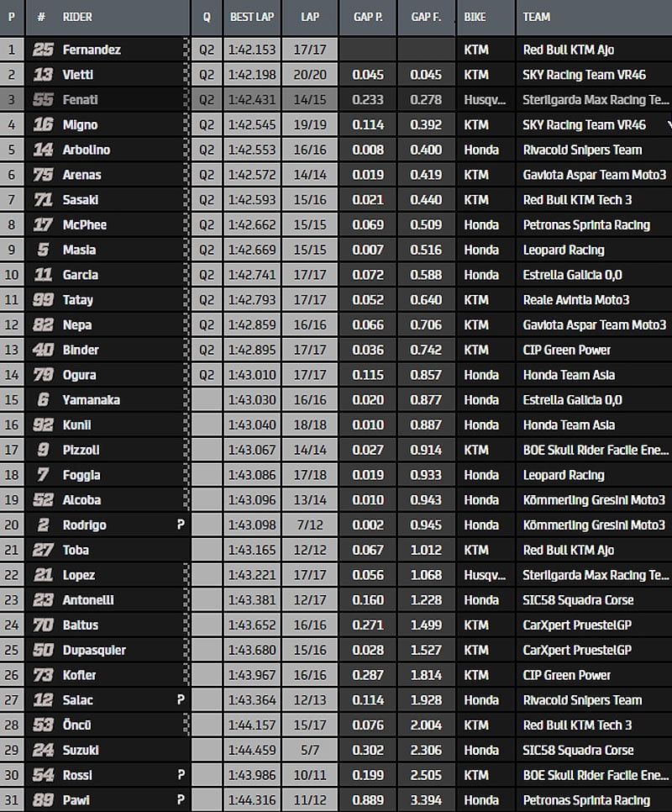
Task: Click the GAP F. column header
Action: [427, 17]
